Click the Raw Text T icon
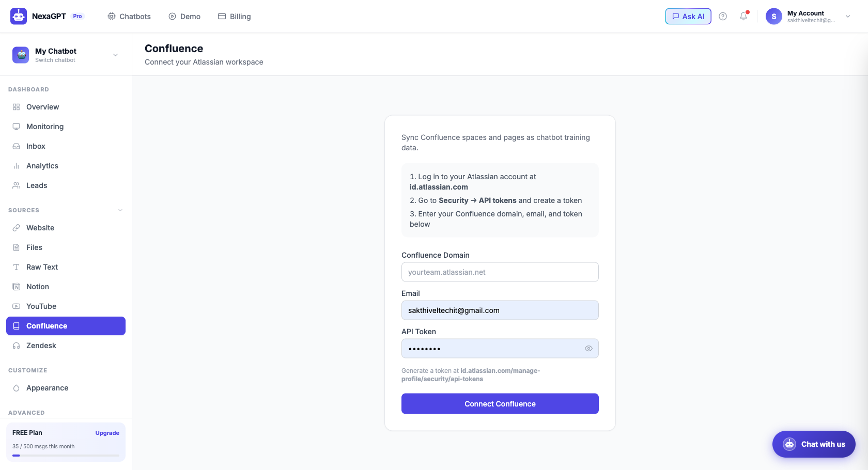 (17, 267)
